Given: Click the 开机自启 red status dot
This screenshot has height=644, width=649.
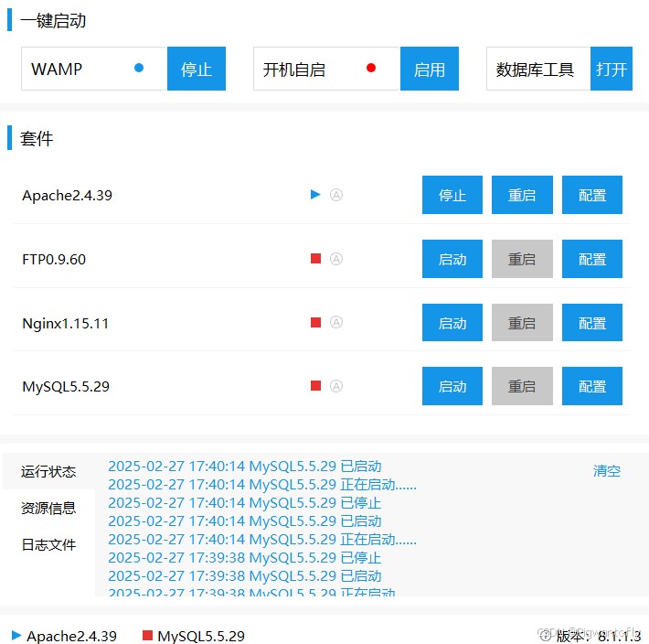Looking at the screenshot, I should [371, 68].
